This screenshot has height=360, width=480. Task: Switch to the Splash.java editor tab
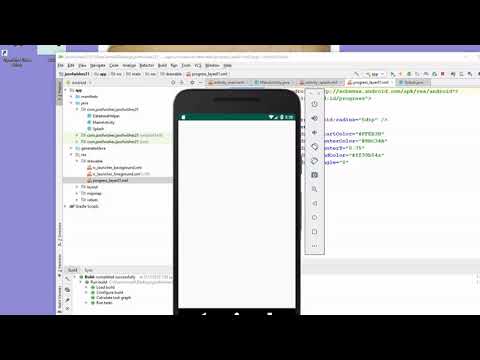413,82
